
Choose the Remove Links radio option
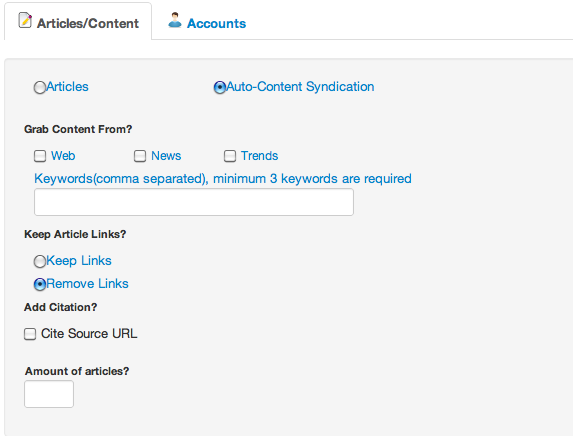(x=39, y=284)
